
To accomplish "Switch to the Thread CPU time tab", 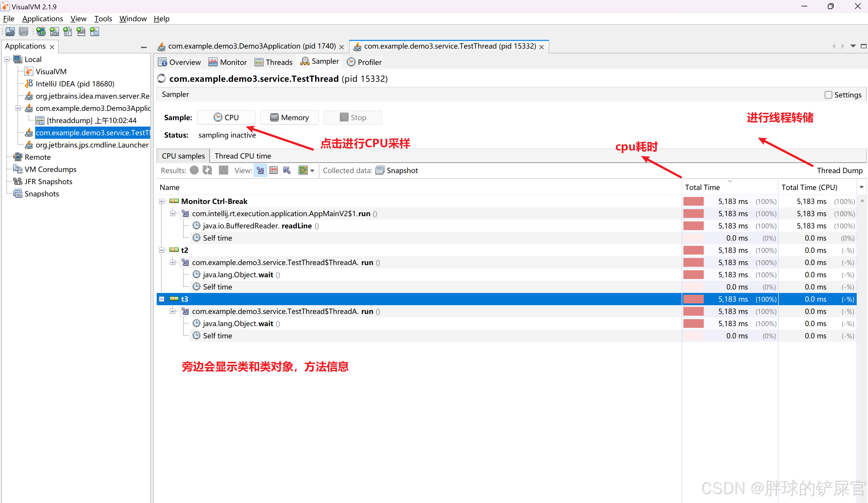I will 242,156.
